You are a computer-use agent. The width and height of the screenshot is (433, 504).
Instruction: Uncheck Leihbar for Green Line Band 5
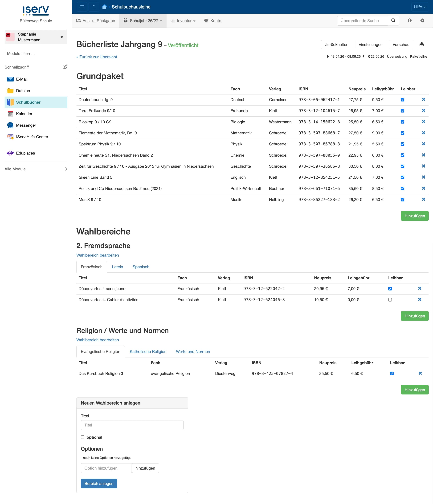pyautogui.click(x=402, y=177)
